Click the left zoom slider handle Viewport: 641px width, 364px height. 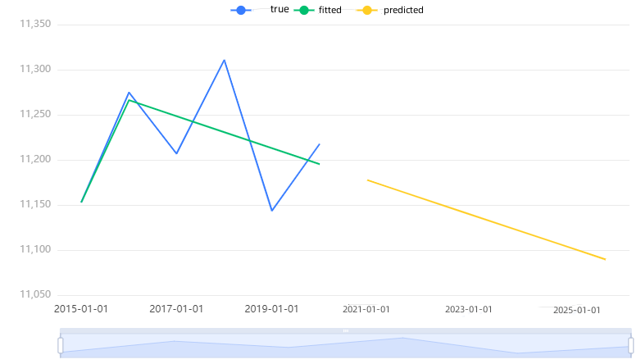click(x=61, y=345)
